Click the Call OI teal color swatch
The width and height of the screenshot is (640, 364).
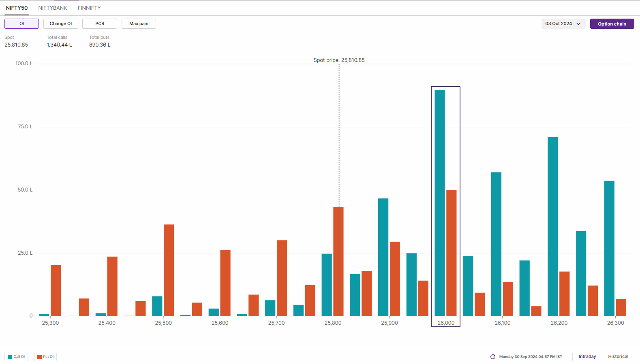point(10,357)
